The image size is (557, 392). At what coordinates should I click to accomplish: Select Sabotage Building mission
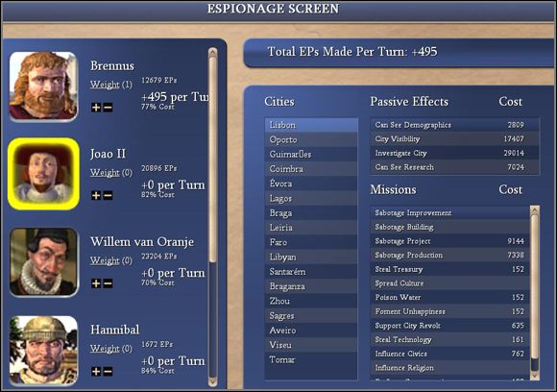click(x=450, y=227)
